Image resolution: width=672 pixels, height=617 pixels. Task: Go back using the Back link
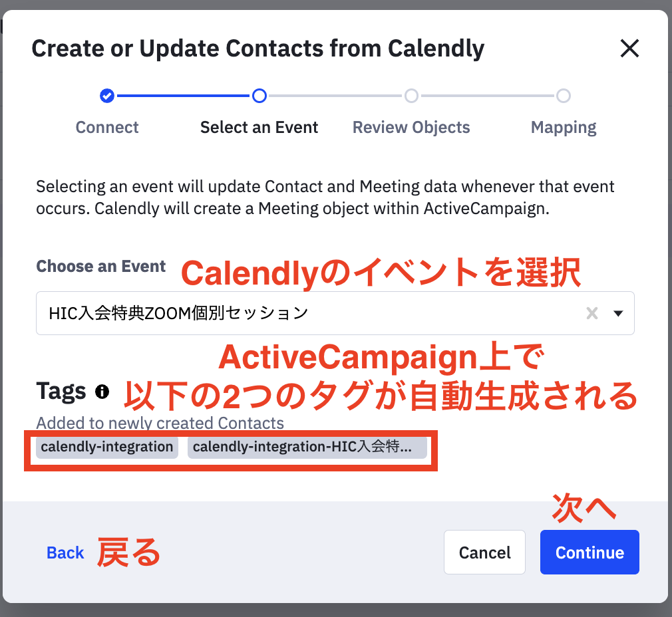65,553
